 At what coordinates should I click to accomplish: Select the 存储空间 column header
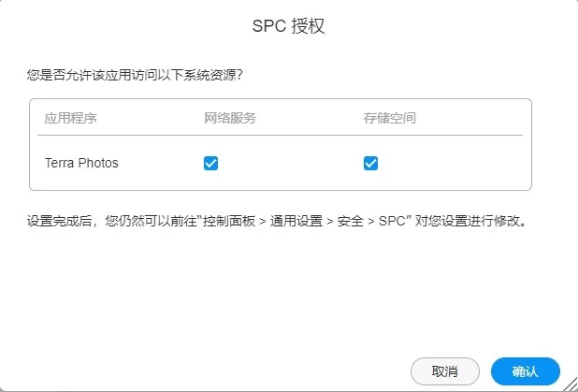pos(389,119)
